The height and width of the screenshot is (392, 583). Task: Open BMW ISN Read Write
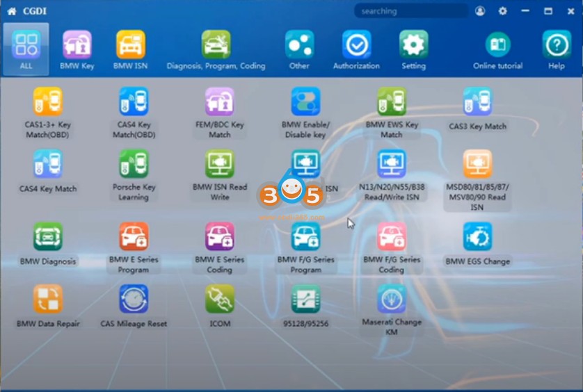pyautogui.click(x=220, y=175)
